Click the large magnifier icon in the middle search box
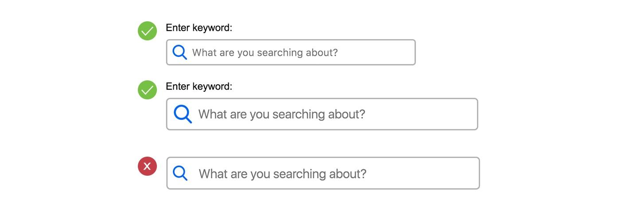Image resolution: width=644 pixels, height=213 pixels. pos(183,114)
